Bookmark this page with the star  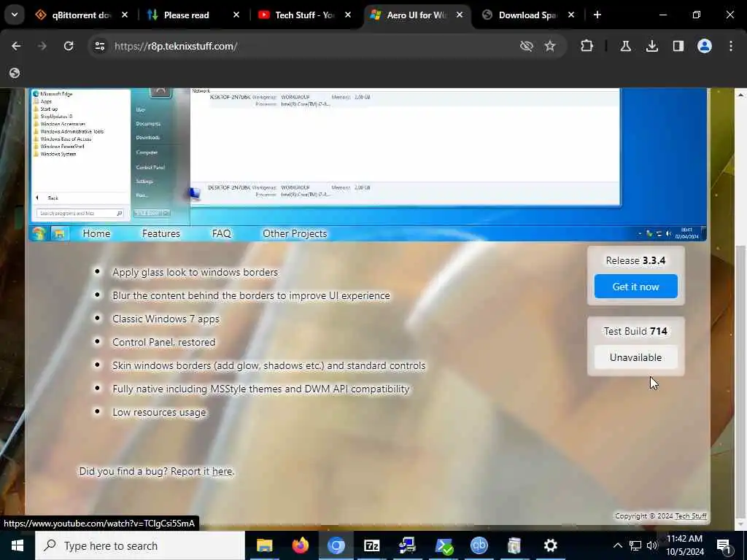550,46
